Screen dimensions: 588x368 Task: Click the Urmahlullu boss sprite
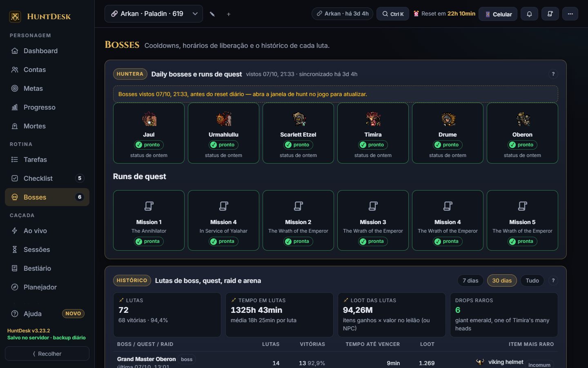click(x=224, y=119)
